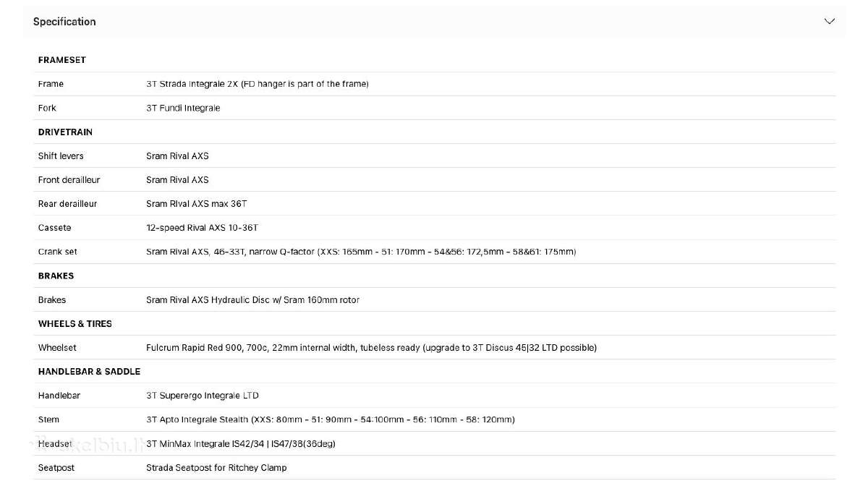Select the Crank set label
Image resolution: width=868 pixels, height=494 pixels.
coord(58,252)
